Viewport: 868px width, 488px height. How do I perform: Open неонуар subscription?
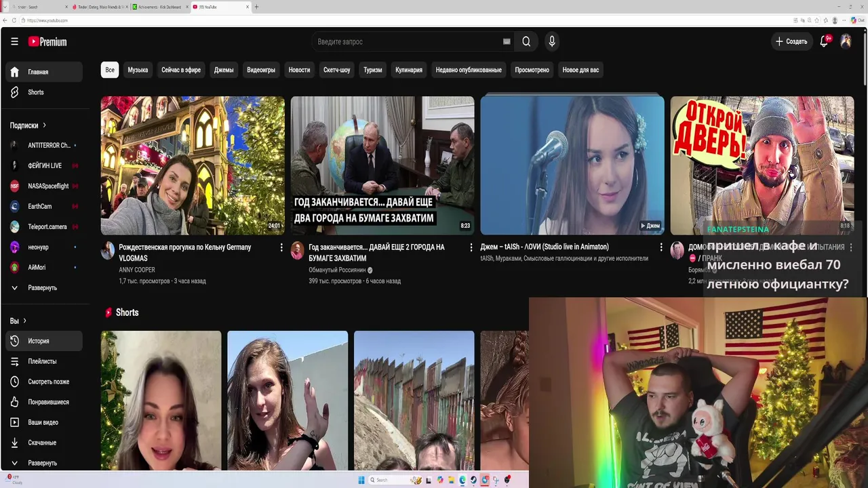(44, 247)
